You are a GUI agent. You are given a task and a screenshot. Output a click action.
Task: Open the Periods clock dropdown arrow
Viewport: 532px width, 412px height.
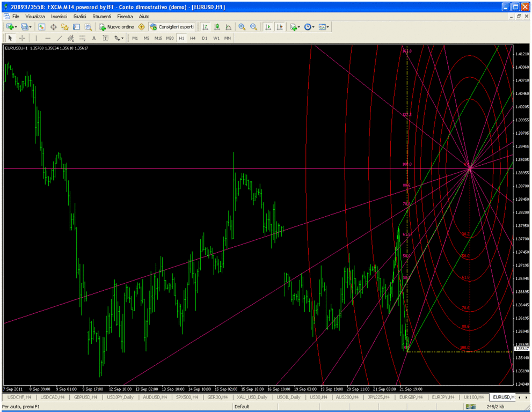pyautogui.click(x=313, y=27)
